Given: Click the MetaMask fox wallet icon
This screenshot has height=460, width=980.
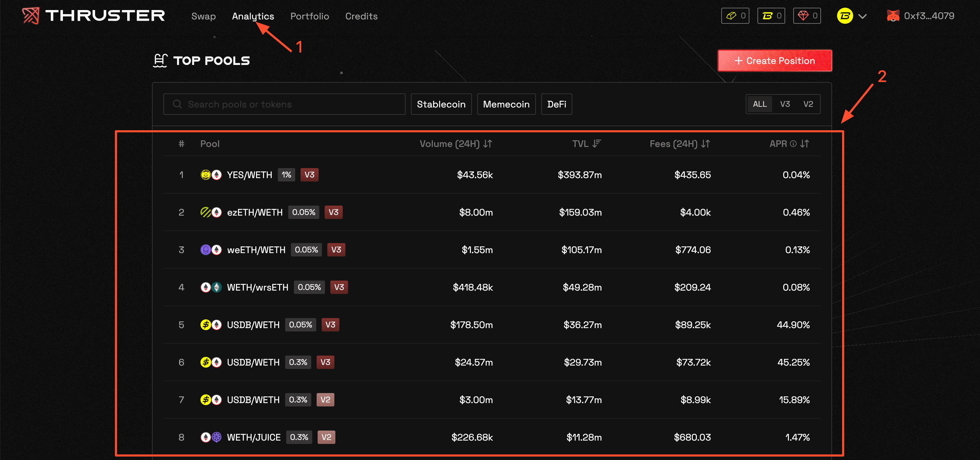Looking at the screenshot, I should pos(893,16).
